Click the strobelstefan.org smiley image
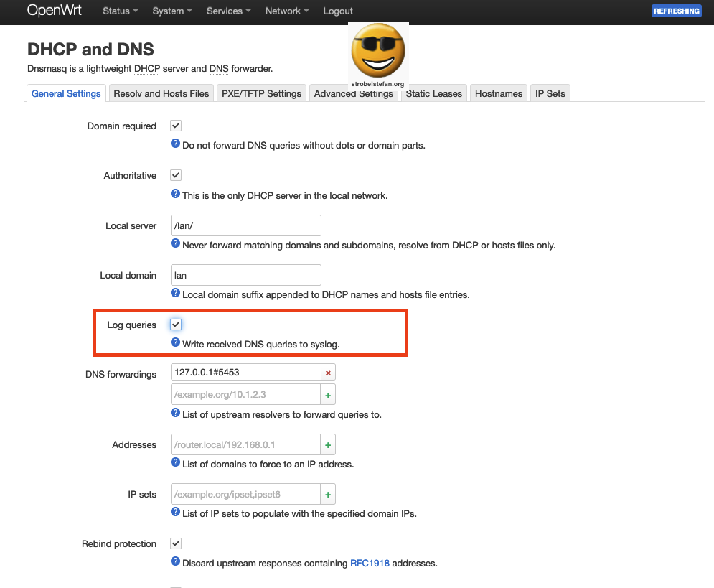The height and width of the screenshot is (588, 714). (x=378, y=52)
